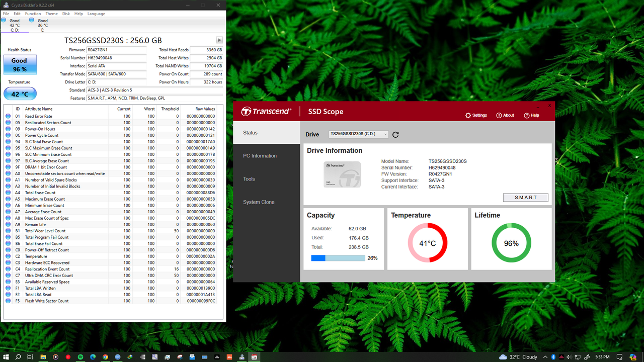
Task: Click the S.M.A.R.T button in SSD Scope
Action: coord(525,198)
